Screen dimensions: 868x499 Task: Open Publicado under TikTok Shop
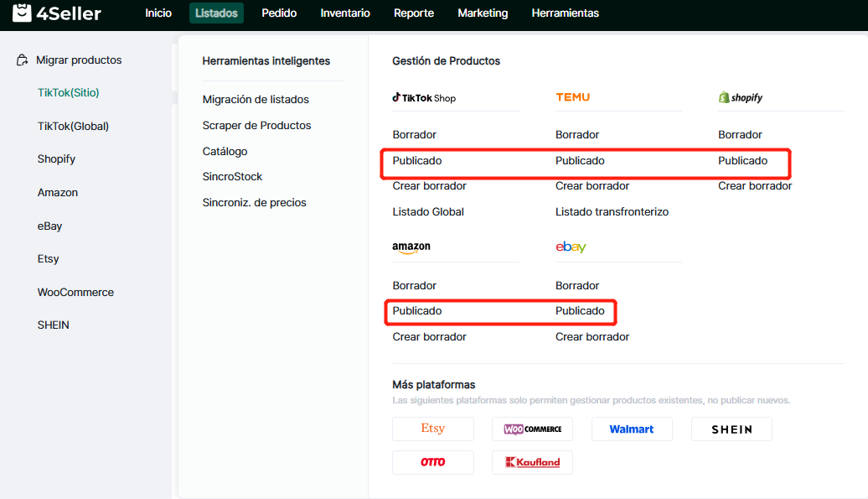417,161
